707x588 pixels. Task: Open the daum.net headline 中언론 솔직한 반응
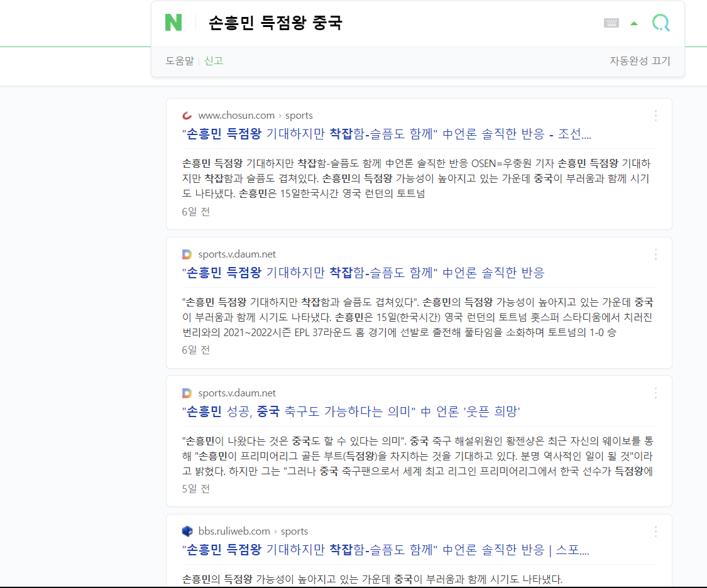(363, 273)
